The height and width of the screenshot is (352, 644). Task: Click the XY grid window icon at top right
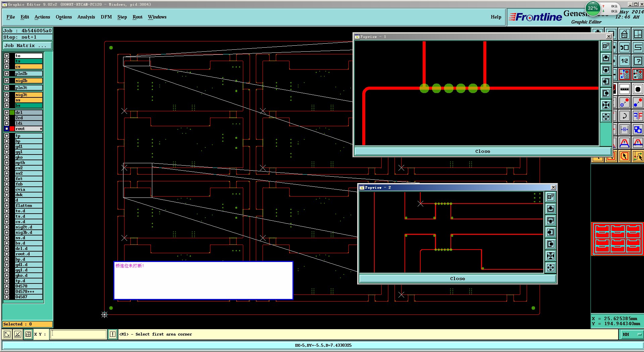[638, 34]
